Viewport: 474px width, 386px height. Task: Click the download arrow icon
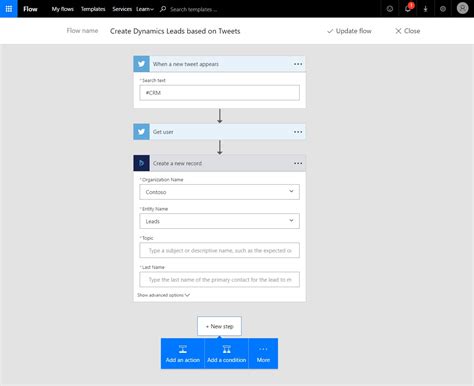click(x=425, y=9)
